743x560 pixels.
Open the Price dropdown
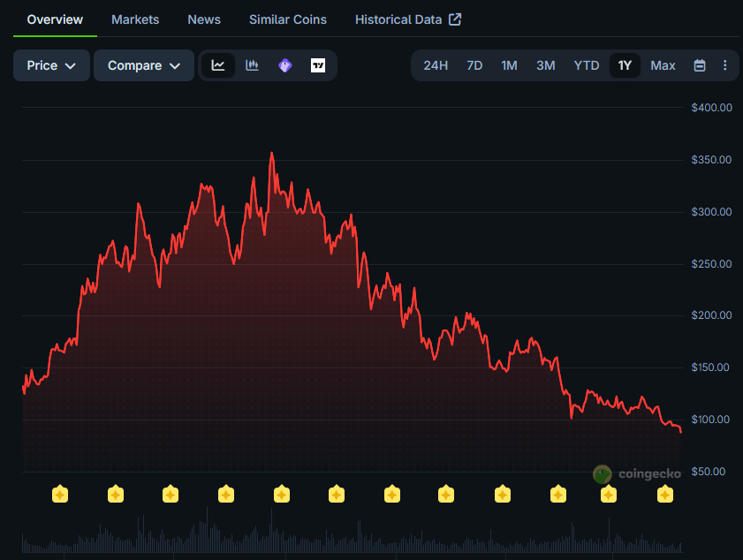pos(51,65)
